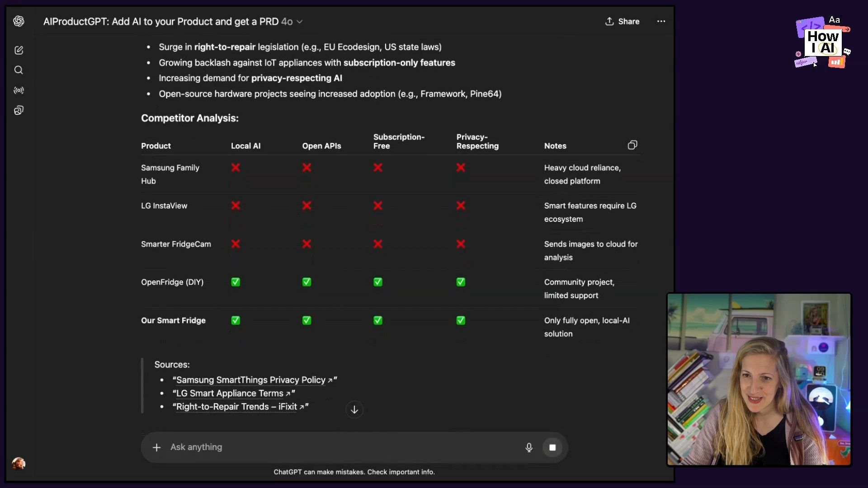Click Samsung Family Hub Subscription-Free red cross
The image size is (868, 488).
378,168
